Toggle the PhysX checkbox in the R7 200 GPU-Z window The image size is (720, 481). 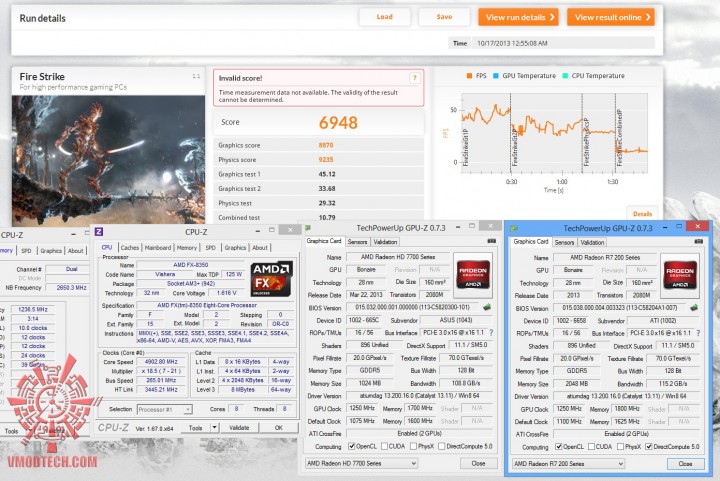pyautogui.click(x=620, y=447)
